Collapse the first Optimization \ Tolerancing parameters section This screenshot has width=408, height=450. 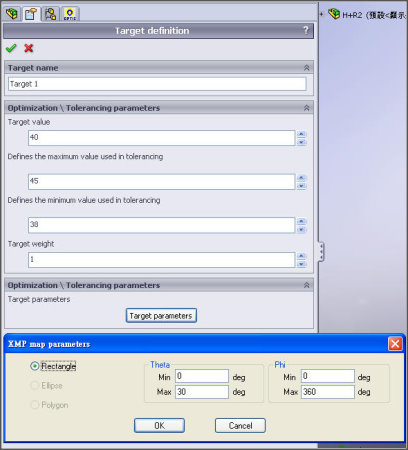(x=306, y=108)
